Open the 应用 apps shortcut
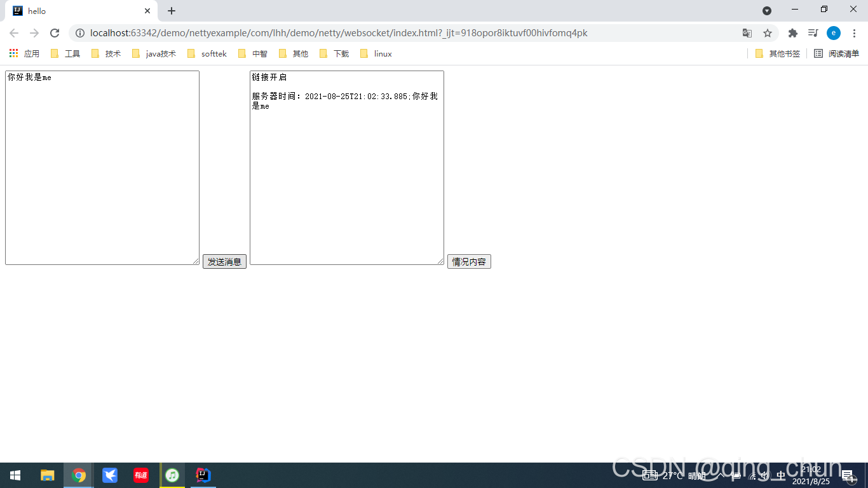The image size is (868, 488). coord(24,54)
